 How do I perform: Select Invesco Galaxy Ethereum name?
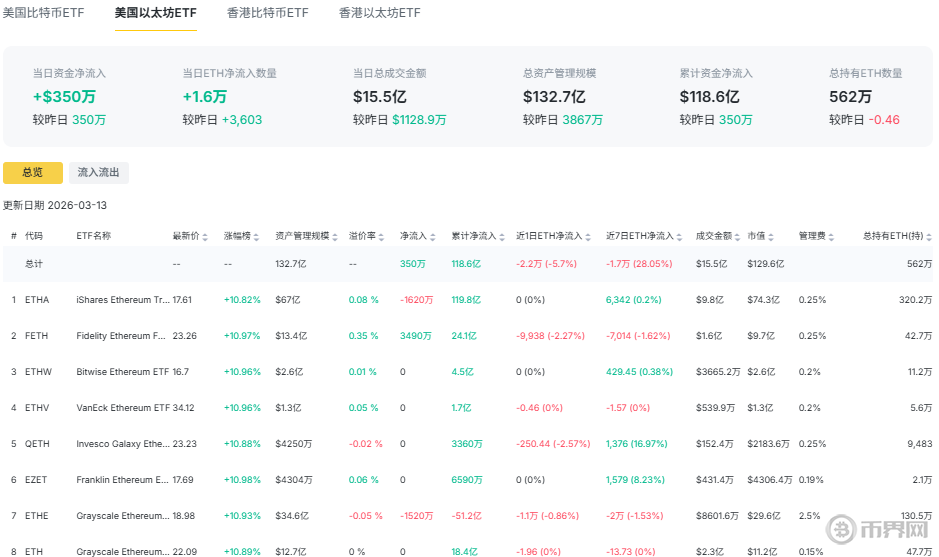(x=123, y=443)
